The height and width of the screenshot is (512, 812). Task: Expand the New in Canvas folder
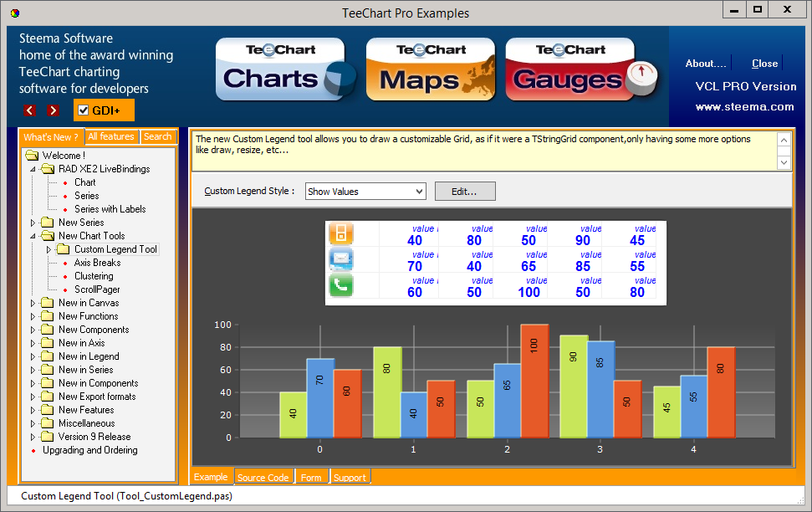pos(33,303)
